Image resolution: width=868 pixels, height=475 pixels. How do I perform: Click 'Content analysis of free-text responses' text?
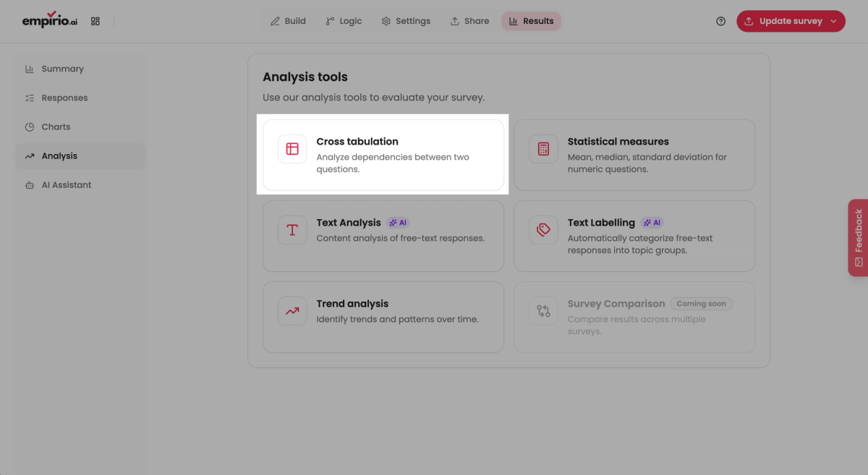click(401, 238)
